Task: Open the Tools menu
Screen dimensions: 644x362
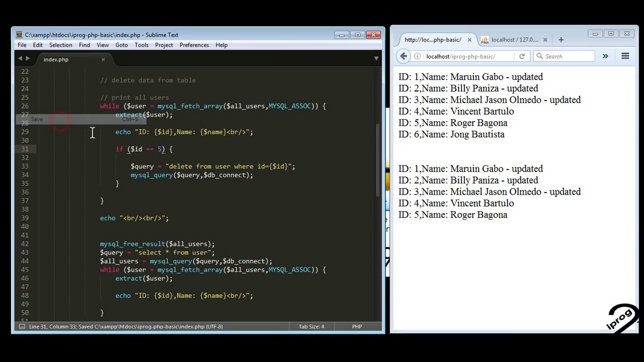Action: pos(141,45)
